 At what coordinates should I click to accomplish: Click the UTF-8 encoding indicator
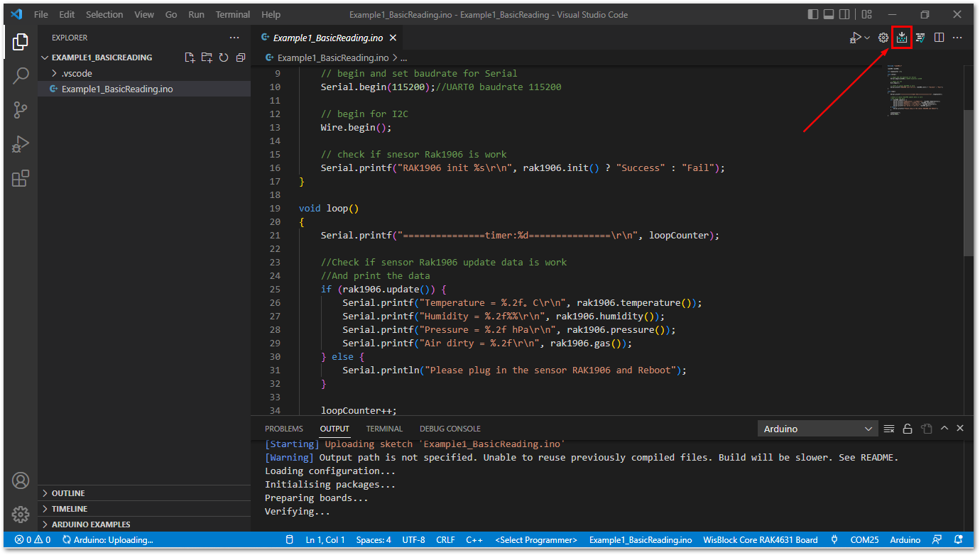coord(413,540)
